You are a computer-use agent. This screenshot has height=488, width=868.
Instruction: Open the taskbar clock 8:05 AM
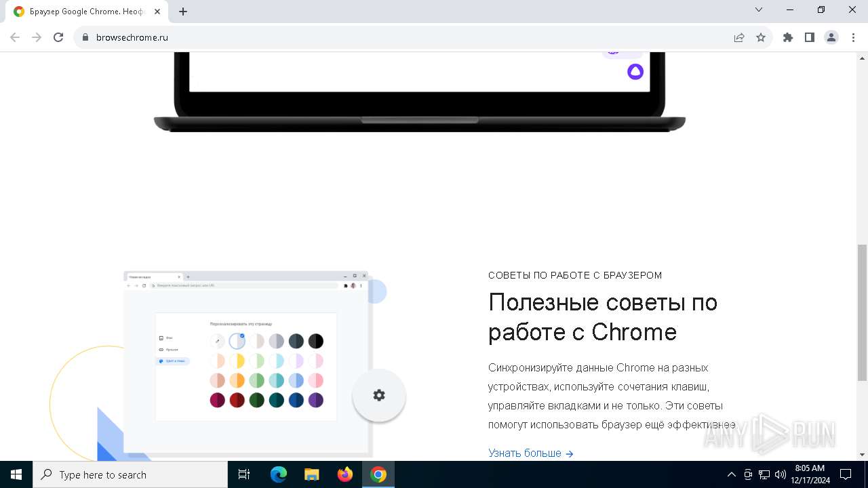[x=810, y=474]
